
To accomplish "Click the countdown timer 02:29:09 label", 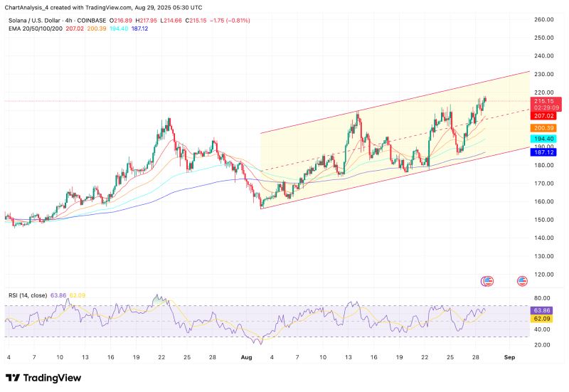I will (543, 107).
